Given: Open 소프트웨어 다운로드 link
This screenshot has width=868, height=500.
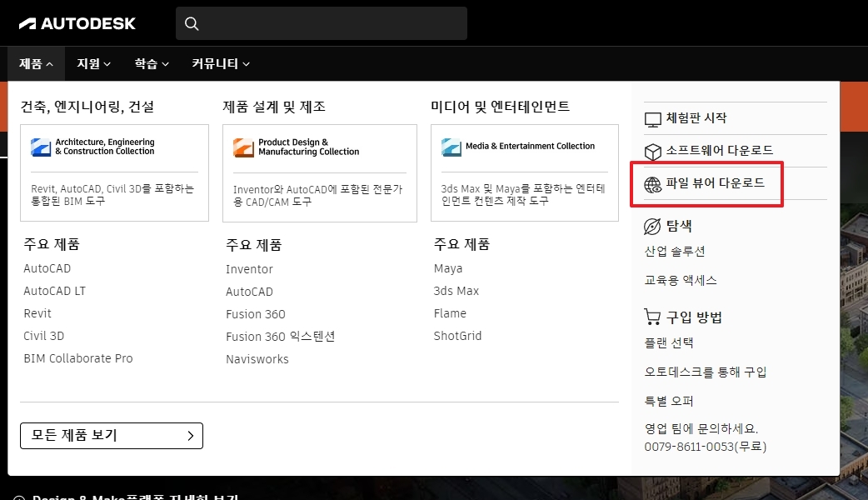Looking at the screenshot, I should [x=719, y=150].
